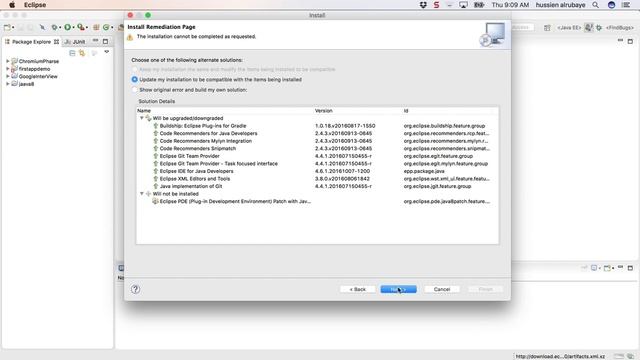Switch to Java EE perspective
The image size is (640, 360).
[569, 28]
